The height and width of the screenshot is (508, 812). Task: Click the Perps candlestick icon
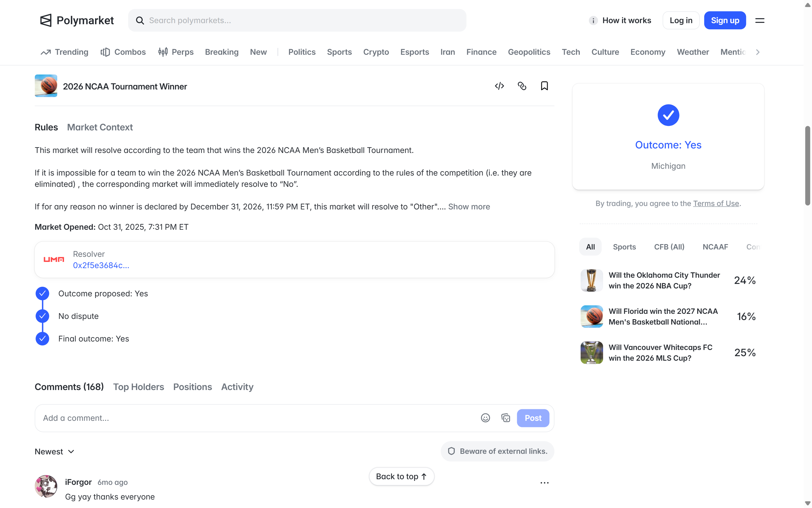pyautogui.click(x=163, y=52)
